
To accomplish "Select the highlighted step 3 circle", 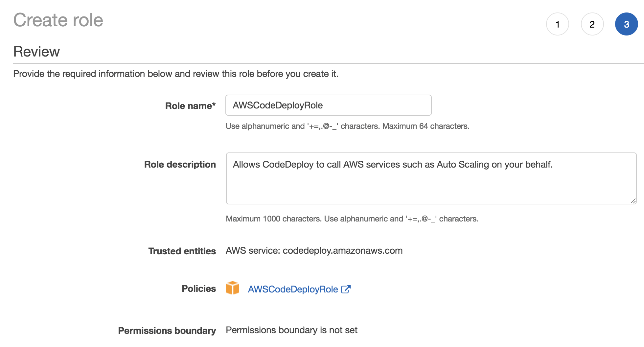I will [626, 24].
